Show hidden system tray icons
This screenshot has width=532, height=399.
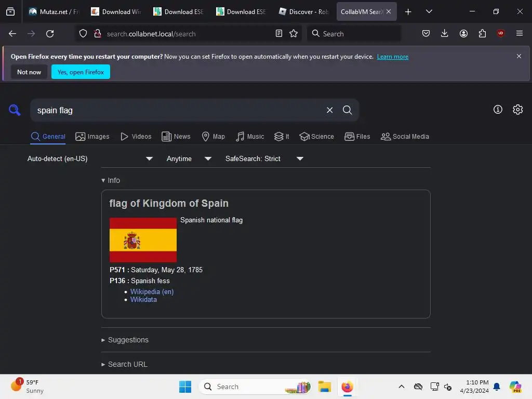[402, 387]
